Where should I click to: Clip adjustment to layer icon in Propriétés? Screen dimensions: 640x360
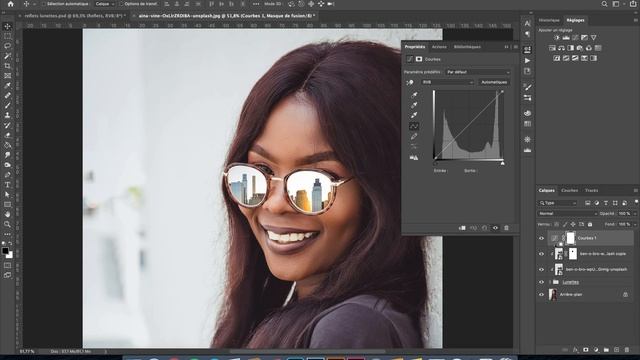click(462, 228)
